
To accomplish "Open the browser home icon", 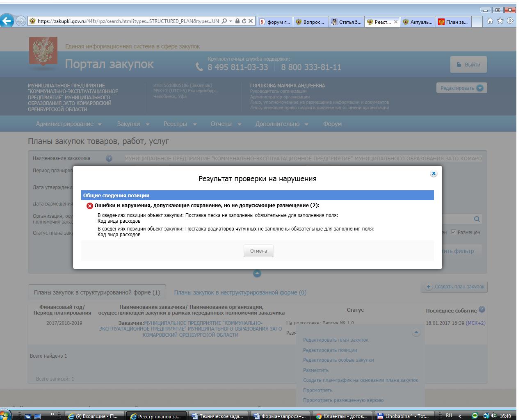I will pyautogui.click(x=490, y=21).
